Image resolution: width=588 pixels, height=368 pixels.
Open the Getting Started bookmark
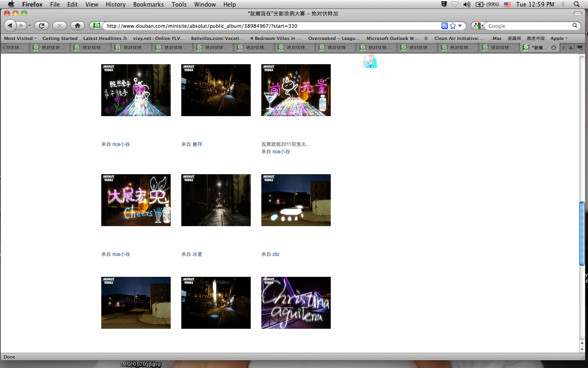[x=60, y=38]
